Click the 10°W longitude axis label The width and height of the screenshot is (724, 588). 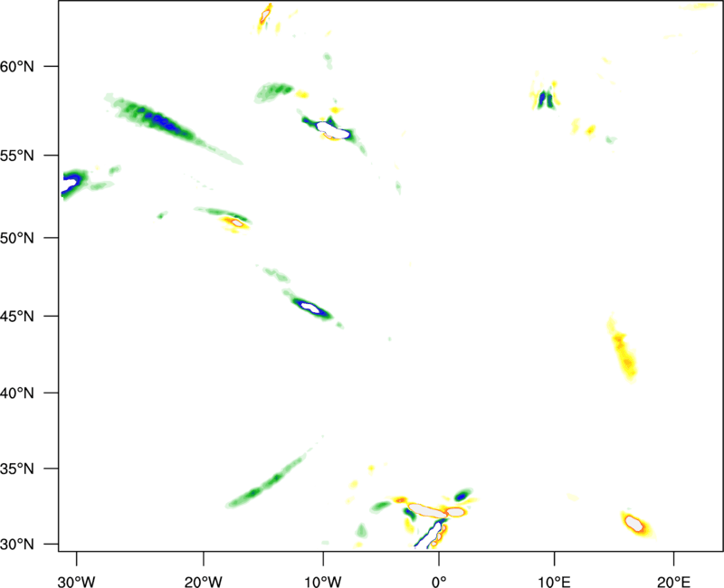click(323, 582)
